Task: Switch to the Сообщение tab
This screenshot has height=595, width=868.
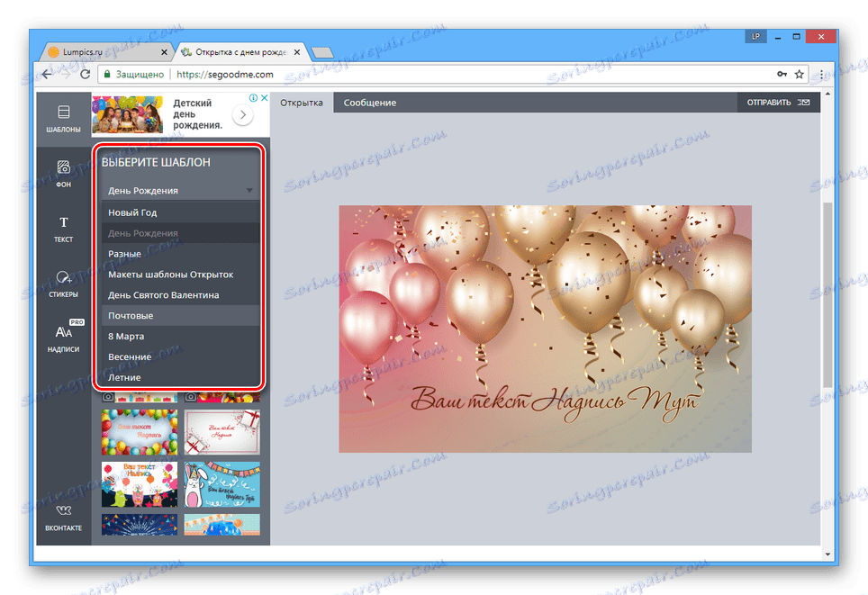Action: point(370,103)
